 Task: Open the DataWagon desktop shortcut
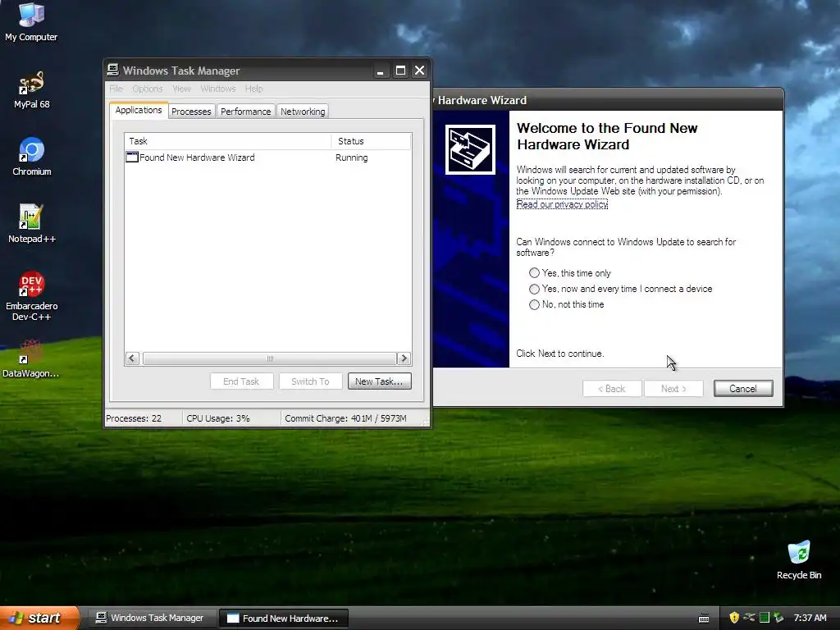tap(30, 358)
